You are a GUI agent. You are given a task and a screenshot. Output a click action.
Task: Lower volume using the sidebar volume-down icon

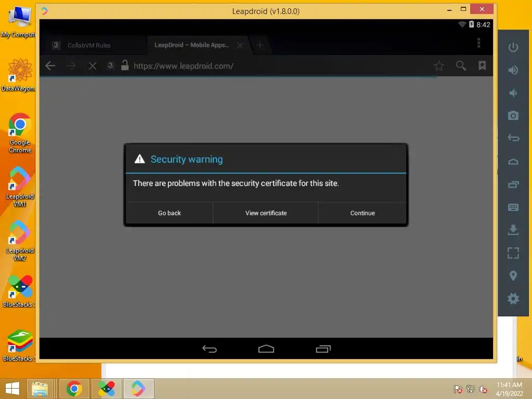(x=513, y=92)
